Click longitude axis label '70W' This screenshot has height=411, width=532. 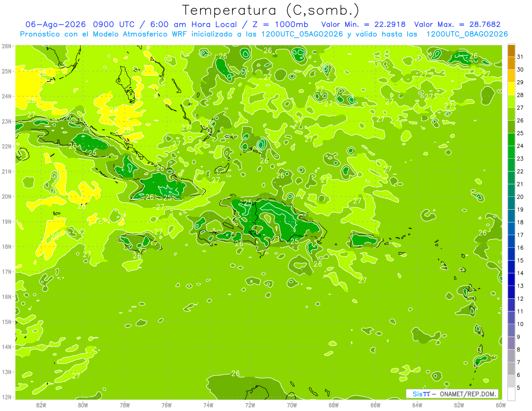(x=292, y=405)
